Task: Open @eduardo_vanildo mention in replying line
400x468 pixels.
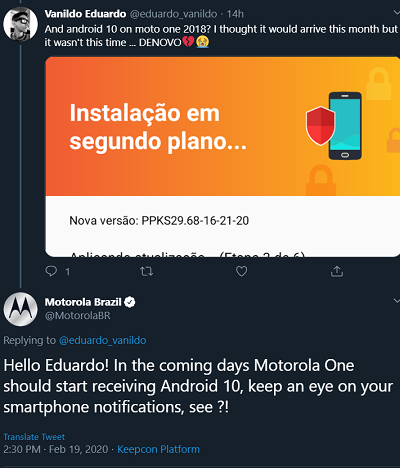Action: [103, 340]
